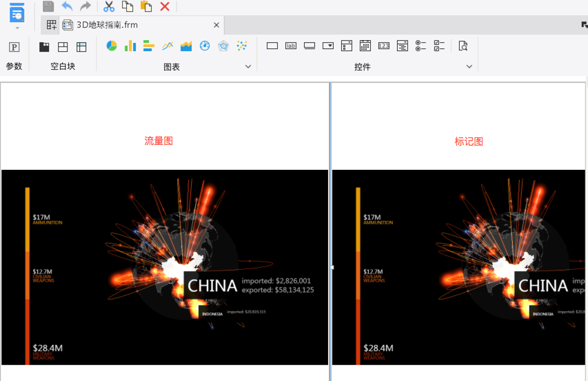Add the tree view widget
Image resolution: width=588 pixels, height=381 pixels.
click(403, 46)
